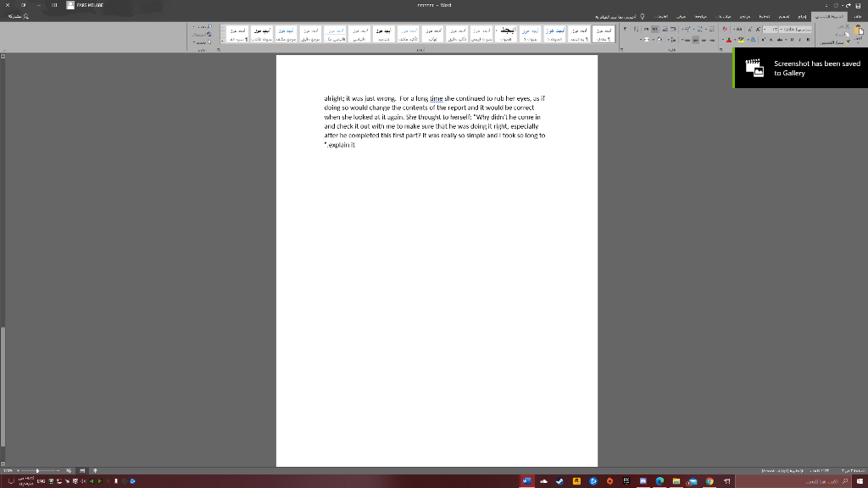Toggle Italic formatting
Screen dimensions: 868x488
800,40
